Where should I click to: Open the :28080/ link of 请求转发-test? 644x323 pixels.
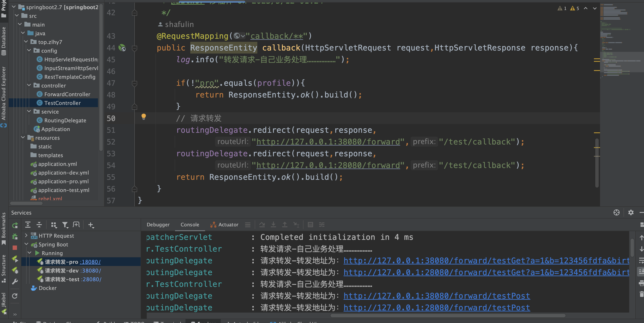point(91,279)
